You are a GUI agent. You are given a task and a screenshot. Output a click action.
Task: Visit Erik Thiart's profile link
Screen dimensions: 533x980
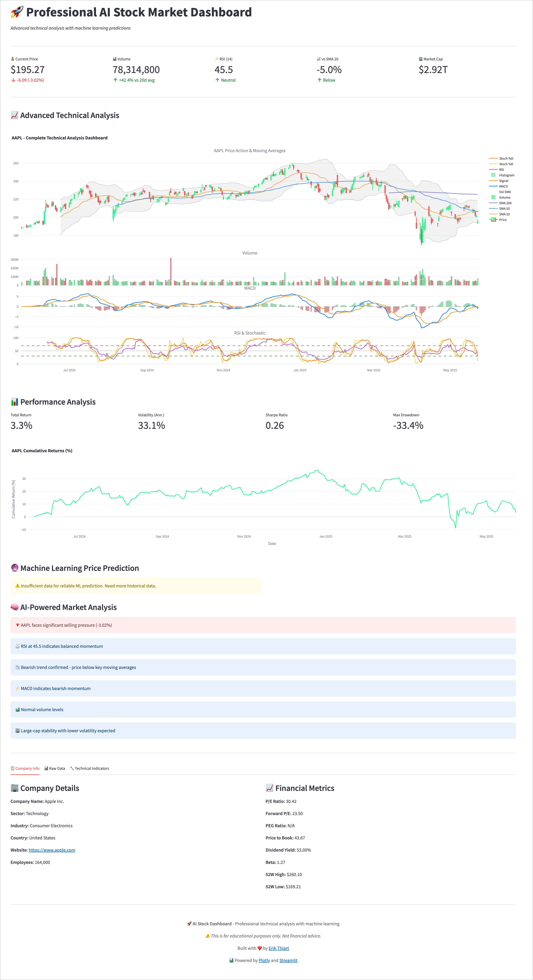tap(279, 948)
